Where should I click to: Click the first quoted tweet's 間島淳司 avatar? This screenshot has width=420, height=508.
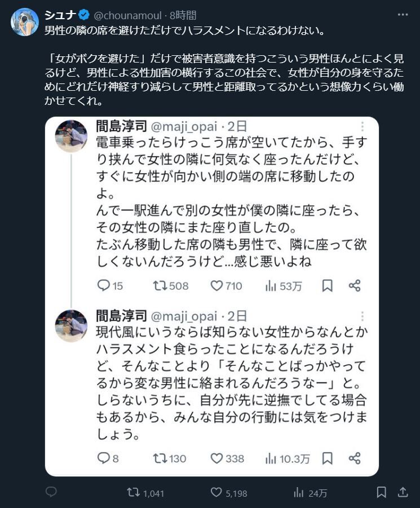pos(71,136)
